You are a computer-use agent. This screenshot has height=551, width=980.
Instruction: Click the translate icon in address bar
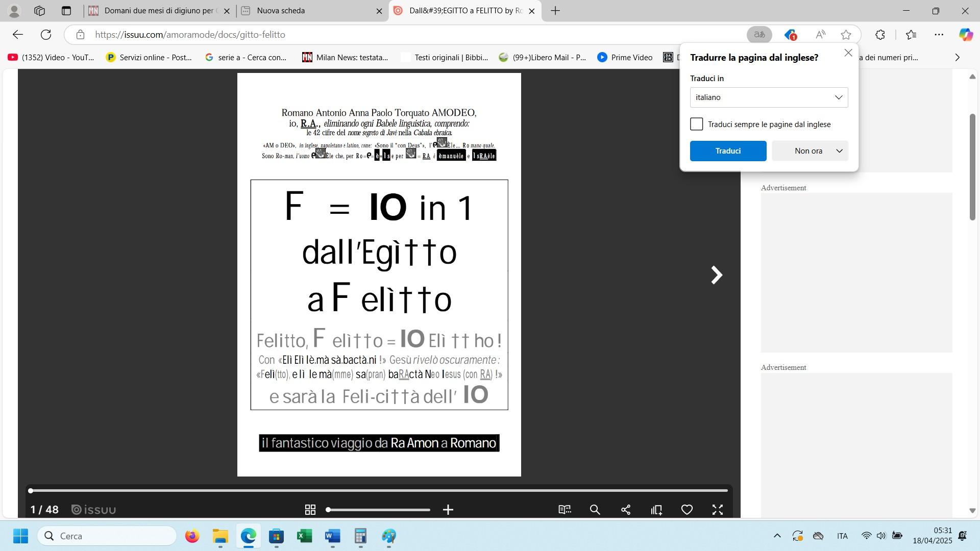click(x=759, y=35)
